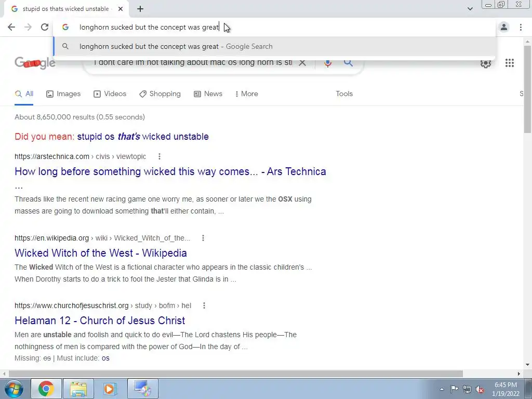Image resolution: width=532 pixels, height=399 pixels.
Task: Open the search Tools options
Action: [344, 94]
